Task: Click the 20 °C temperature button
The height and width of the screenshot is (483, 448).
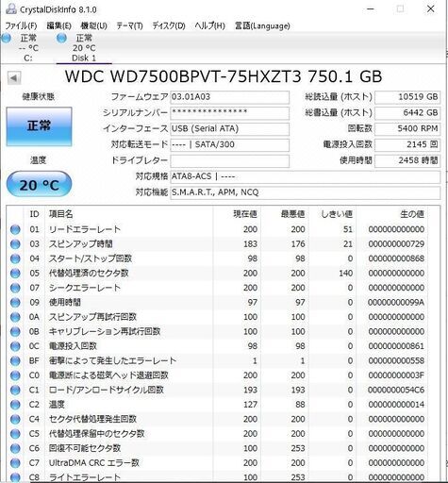Action: click(x=39, y=185)
